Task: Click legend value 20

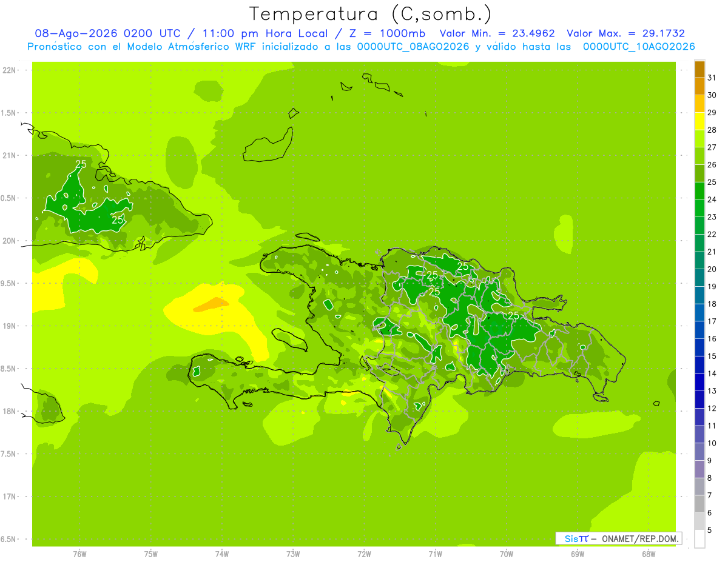Action: [712, 269]
